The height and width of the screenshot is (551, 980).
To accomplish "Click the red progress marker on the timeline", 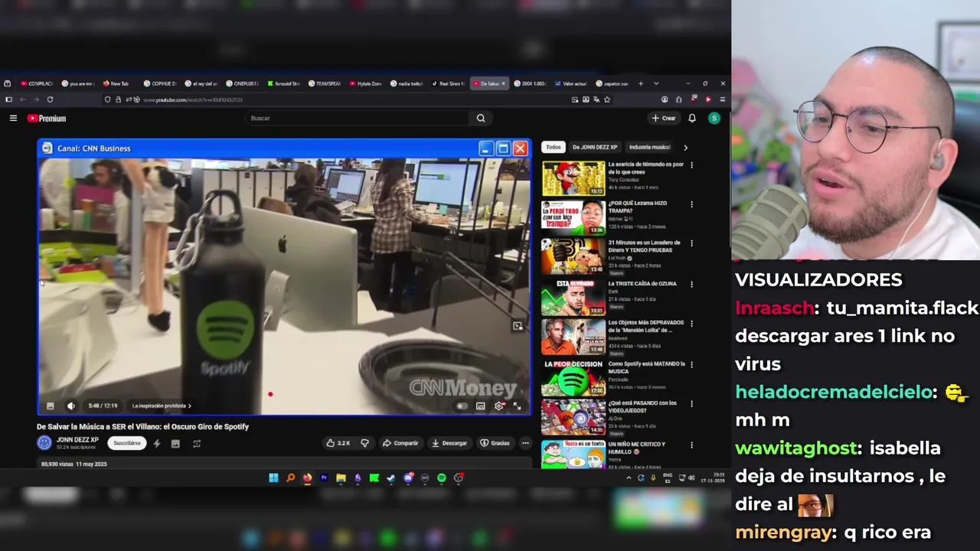I will 270,395.
